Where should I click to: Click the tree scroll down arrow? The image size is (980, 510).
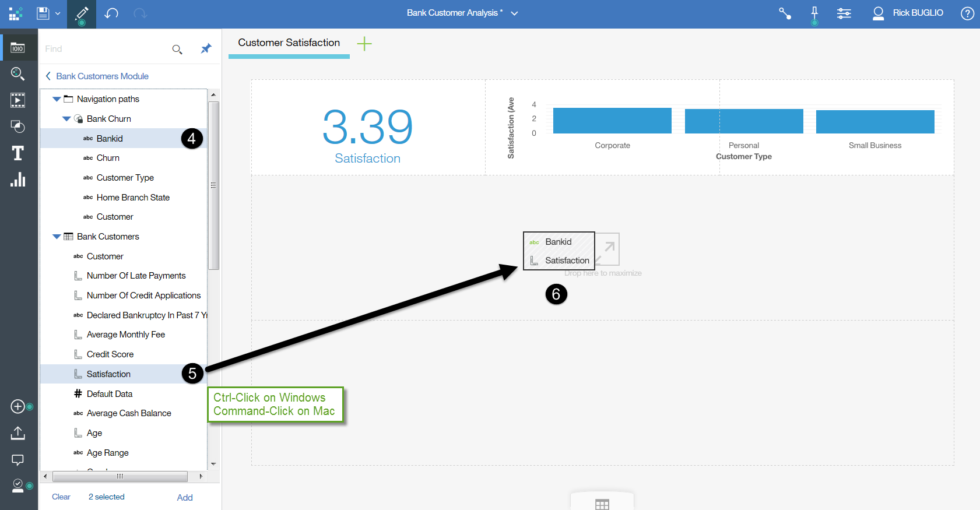point(213,464)
